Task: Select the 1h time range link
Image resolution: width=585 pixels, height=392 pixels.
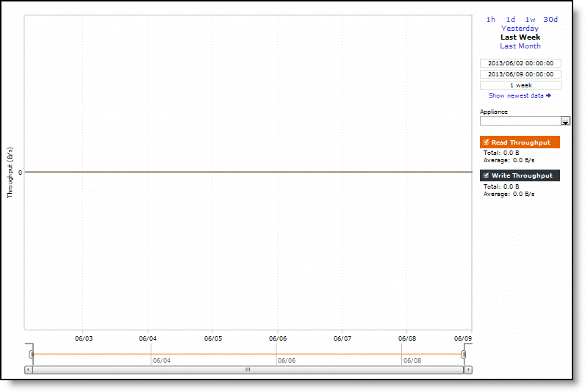Action: tap(491, 19)
